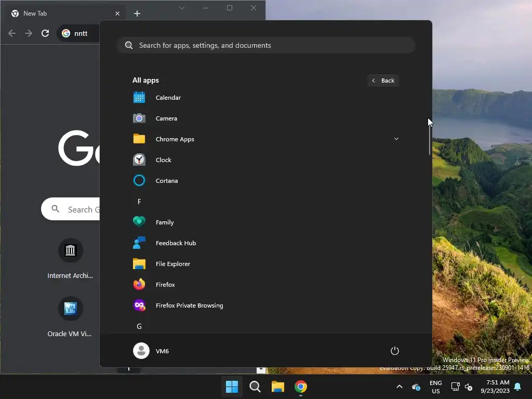Click the Start menu search field

(266, 45)
